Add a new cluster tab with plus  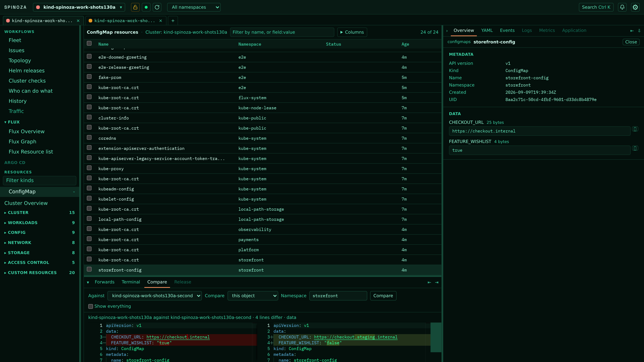click(173, 21)
